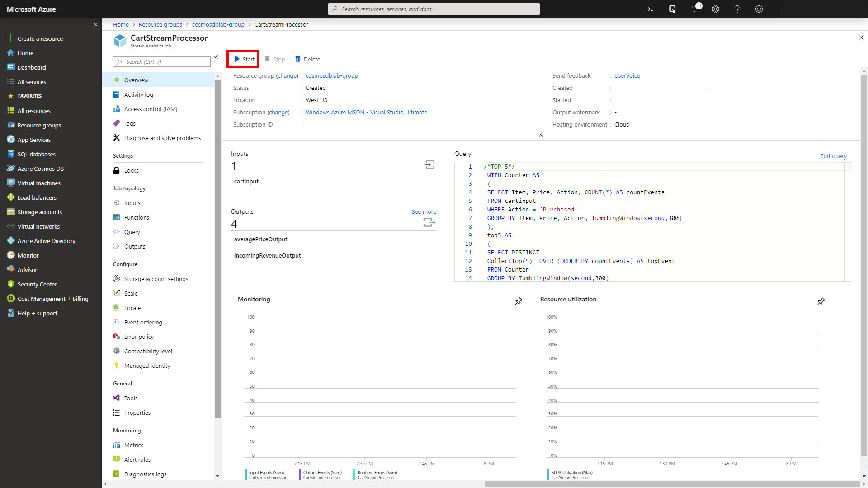Open portal settings gear icon

(x=716, y=9)
